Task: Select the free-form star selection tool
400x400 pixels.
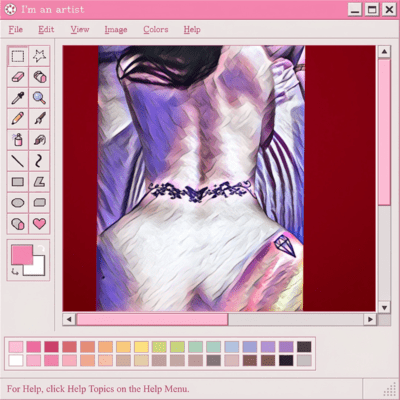Action: [39, 56]
